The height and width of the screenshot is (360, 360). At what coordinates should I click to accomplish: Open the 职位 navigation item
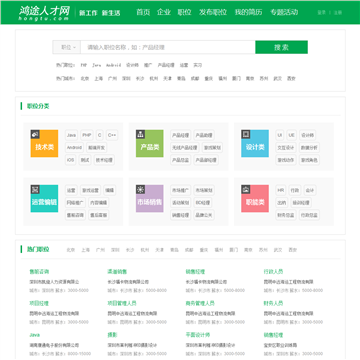(x=184, y=12)
